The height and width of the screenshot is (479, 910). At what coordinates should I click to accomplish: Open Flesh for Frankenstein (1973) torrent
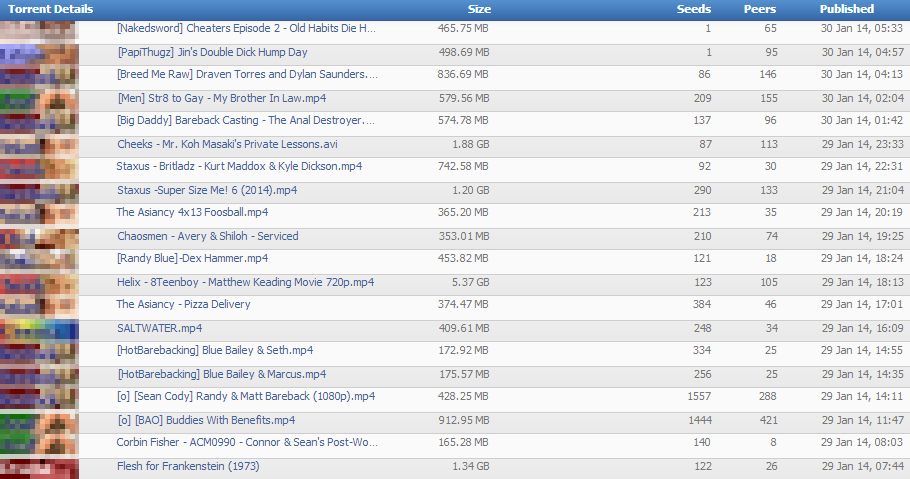pyautogui.click(x=188, y=466)
